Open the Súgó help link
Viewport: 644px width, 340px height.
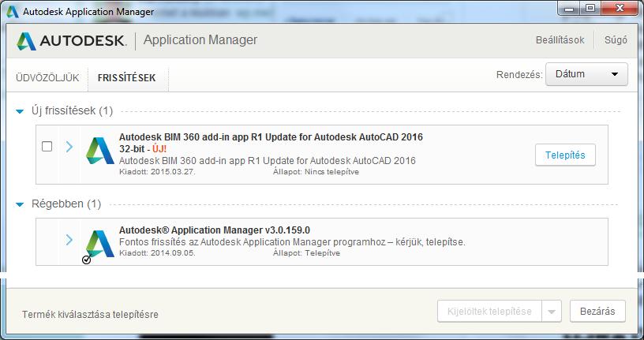point(616,39)
